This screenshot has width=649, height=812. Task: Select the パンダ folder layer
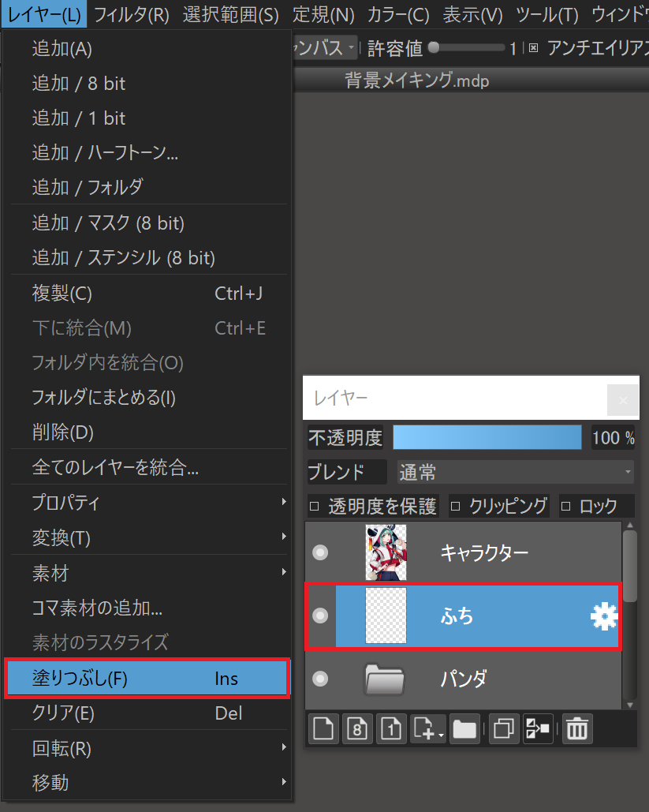[x=462, y=678]
